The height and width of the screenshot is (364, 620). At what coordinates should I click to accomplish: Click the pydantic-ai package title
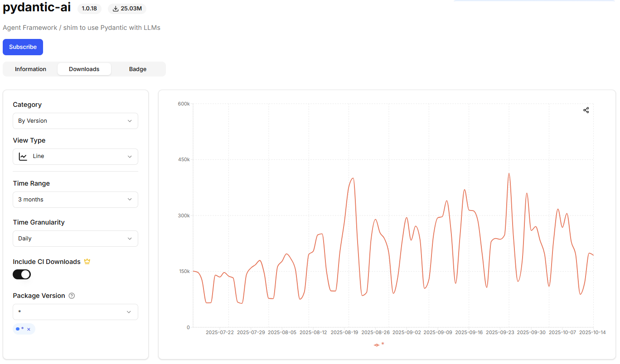pyautogui.click(x=37, y=8)
